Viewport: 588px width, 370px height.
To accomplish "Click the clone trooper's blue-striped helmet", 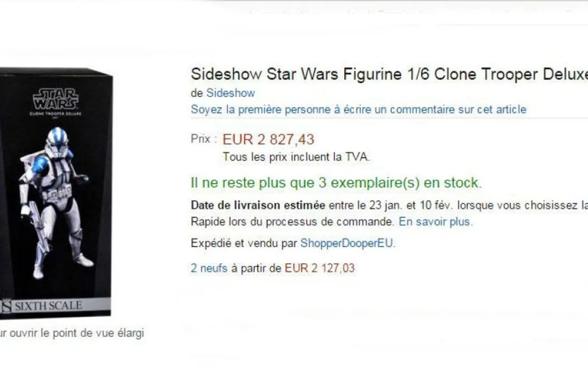I will [57, 142].
